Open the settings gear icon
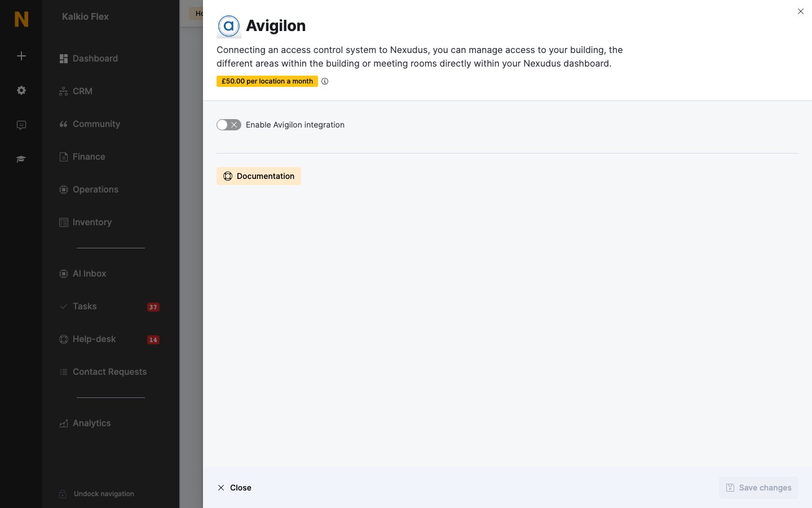Screen dimensions: 812x508 click(x=21, y=90)
